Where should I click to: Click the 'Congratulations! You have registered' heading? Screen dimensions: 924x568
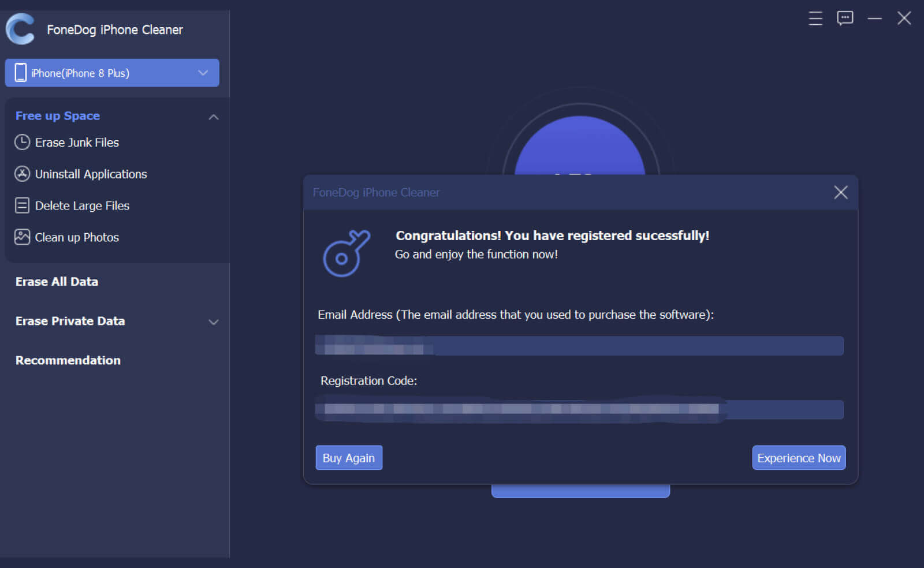(552, 236)
